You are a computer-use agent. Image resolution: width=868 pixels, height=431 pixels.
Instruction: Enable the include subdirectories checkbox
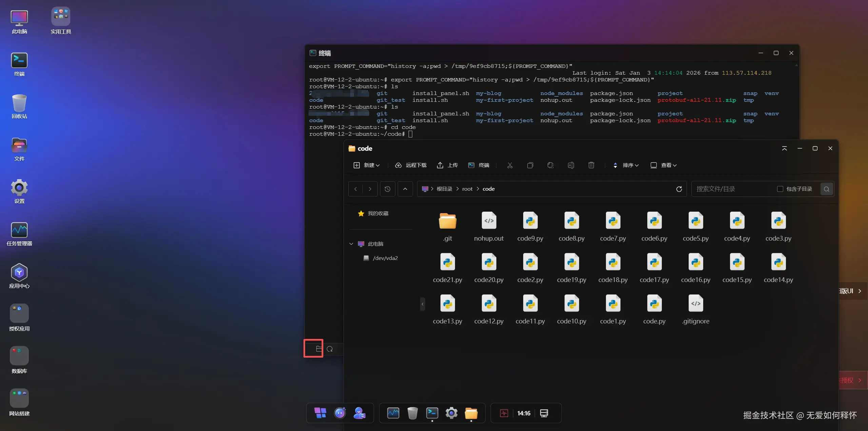780,189
